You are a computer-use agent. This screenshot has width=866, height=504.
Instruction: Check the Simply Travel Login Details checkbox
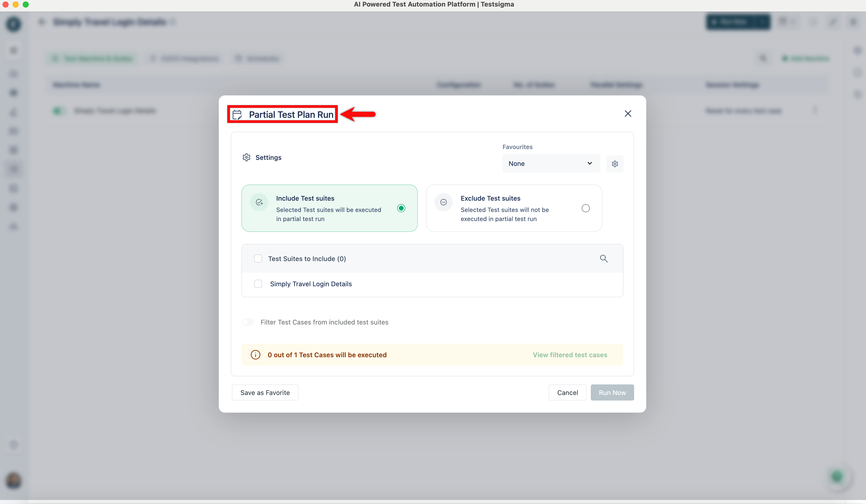coord(258,284)
